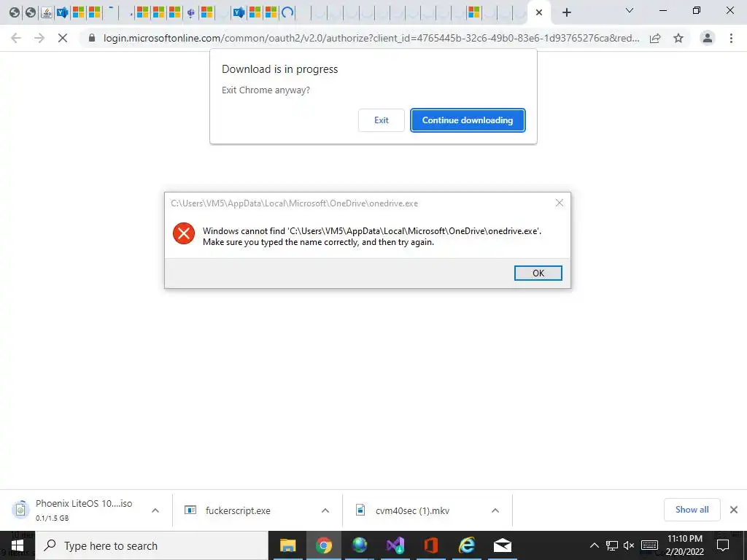Open the touch keyboard tray icon
747x560 pixels.
coord(650,545)
